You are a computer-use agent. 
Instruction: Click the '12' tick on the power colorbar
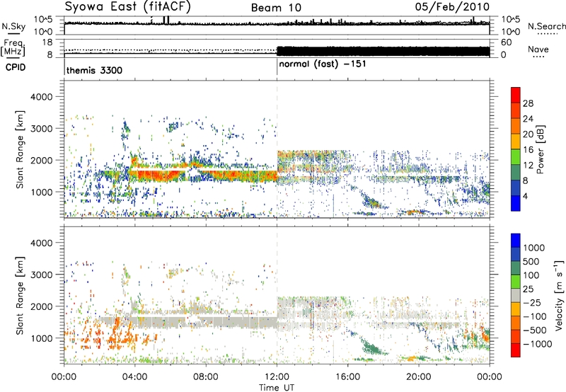[x=528, y=166]
